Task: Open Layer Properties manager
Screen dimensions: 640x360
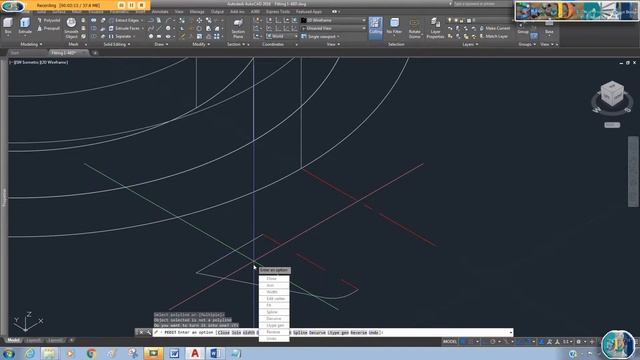Action: (x=435, y=28)
